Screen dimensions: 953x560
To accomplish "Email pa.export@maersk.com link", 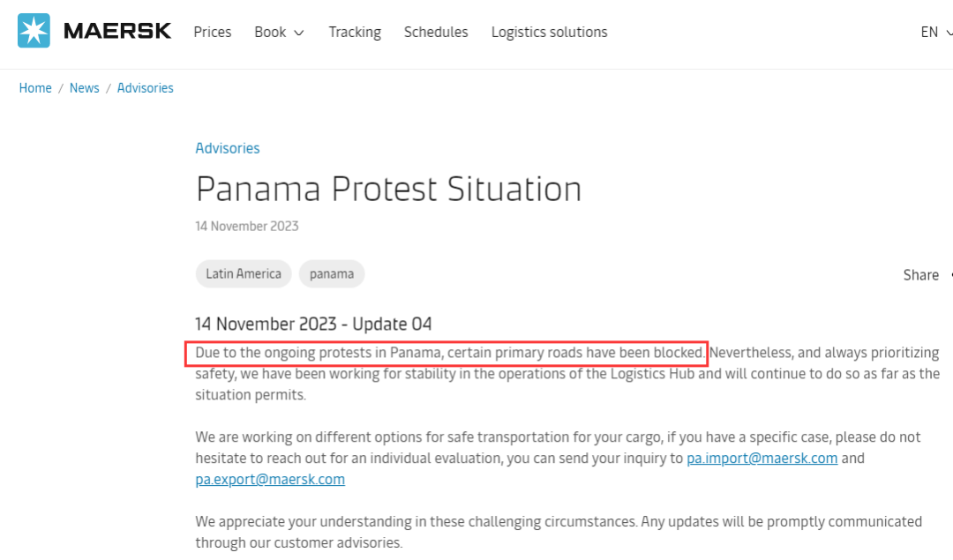I will pos(270,479).
